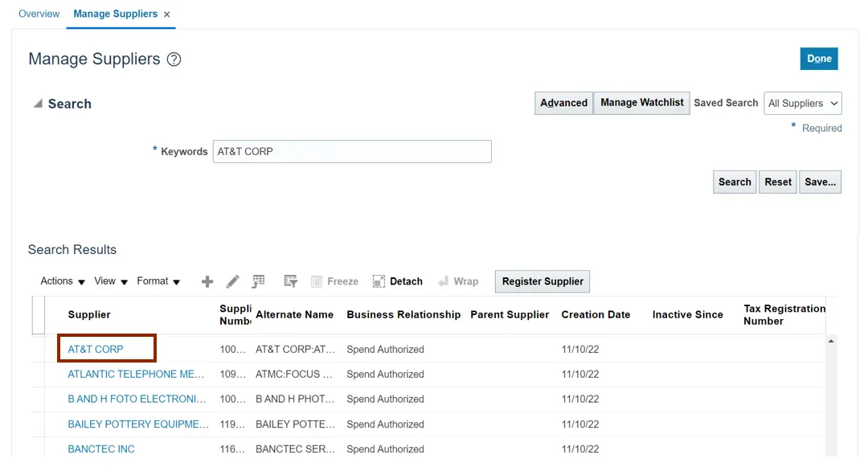Image resolution: width=868 pixels, height=467 pixels.
Task: Click the Query By Example filter icon
Action: pyautogui.click(x=291, y=281)
